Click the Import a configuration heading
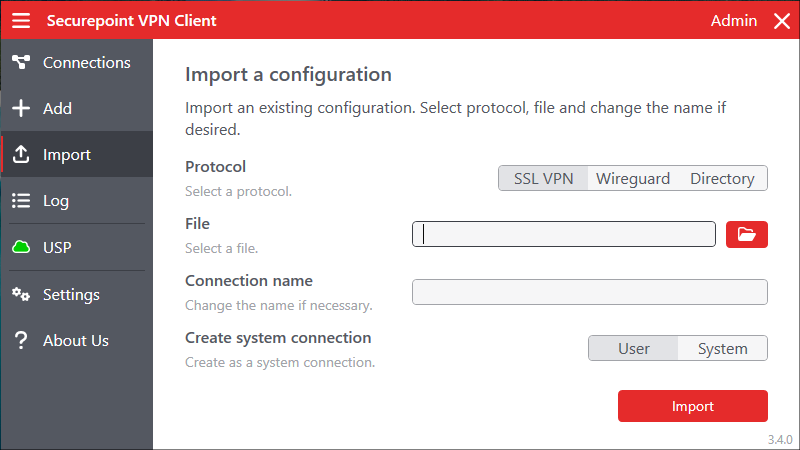This screenshot has height=450, width=800. 288,74
